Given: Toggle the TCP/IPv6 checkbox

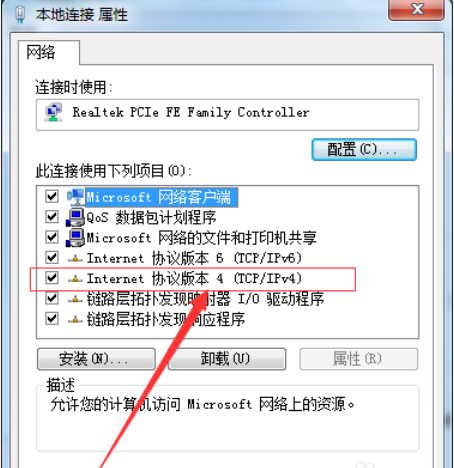Looking at the screenshot, I should [52, 257].
